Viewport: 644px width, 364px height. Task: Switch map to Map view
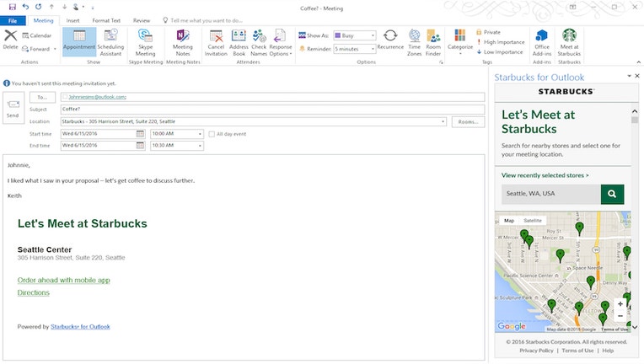[x=509, y=221]
